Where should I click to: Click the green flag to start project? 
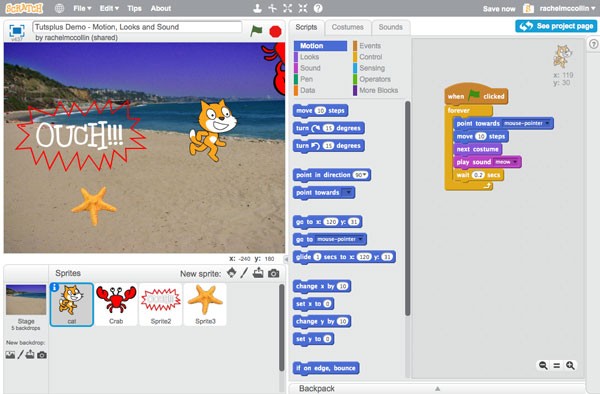pyautogui.click(x=256, y=31)
